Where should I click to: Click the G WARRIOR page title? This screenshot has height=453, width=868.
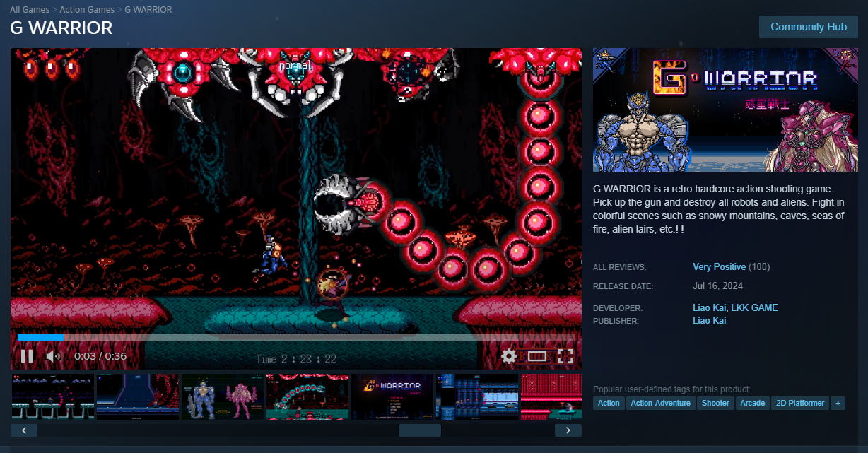pos(61,28)
